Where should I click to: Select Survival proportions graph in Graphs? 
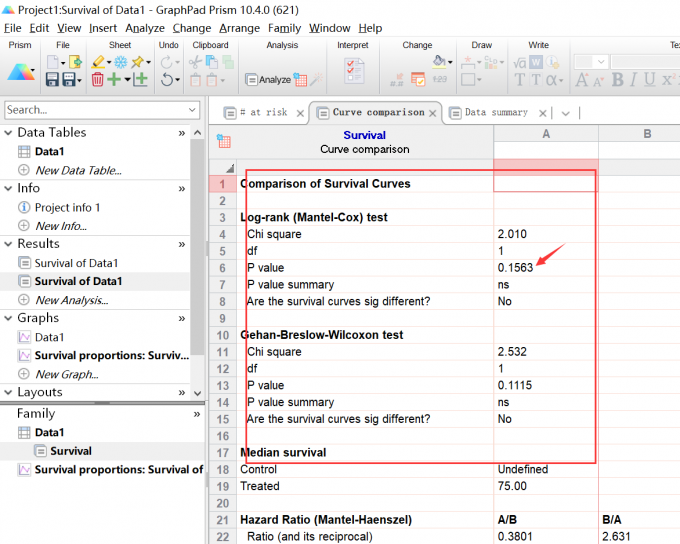point(111,356)
